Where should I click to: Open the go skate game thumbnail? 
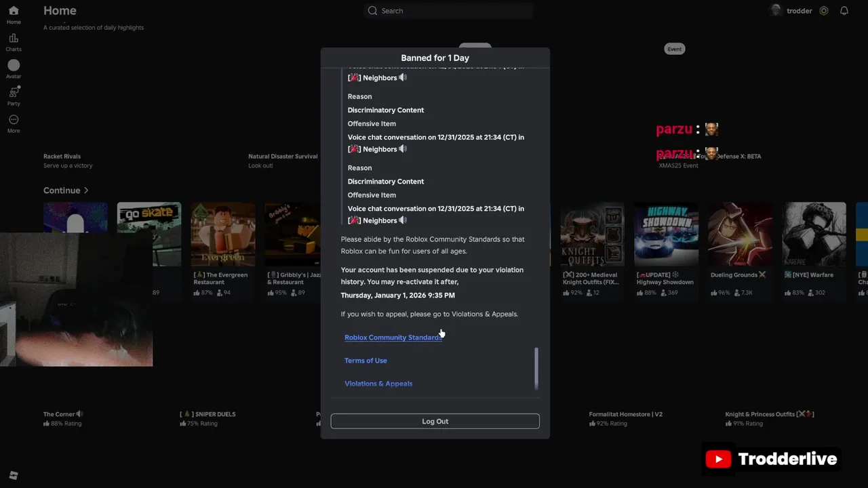(x=149, y=234)
